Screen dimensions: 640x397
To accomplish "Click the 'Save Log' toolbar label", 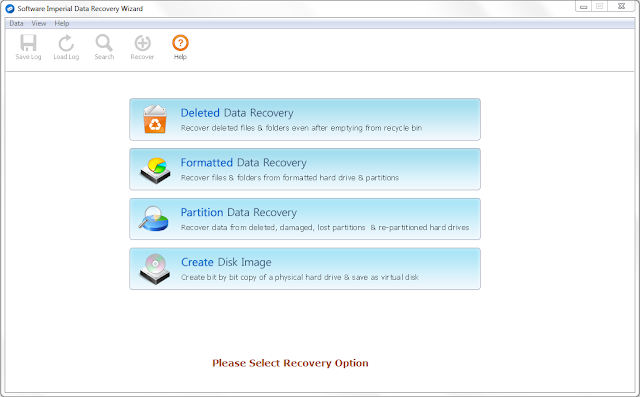I will click(x=28, y=57).
